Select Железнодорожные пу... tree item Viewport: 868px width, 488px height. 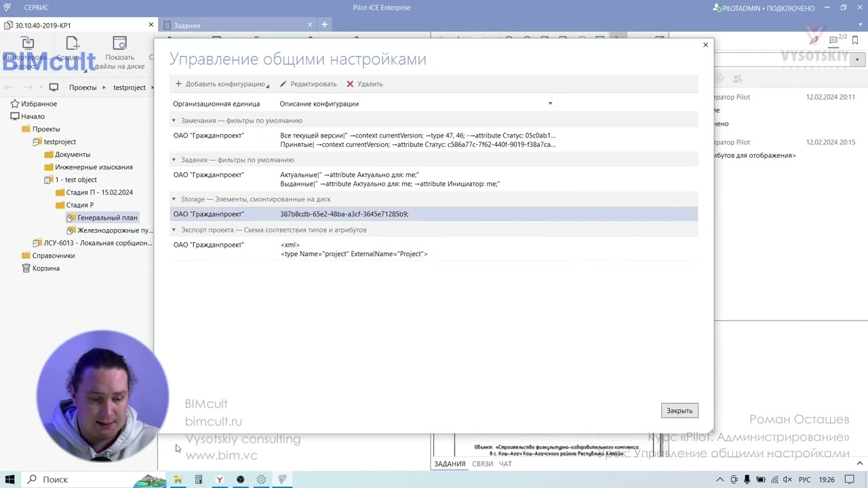(x=115, y=230)
